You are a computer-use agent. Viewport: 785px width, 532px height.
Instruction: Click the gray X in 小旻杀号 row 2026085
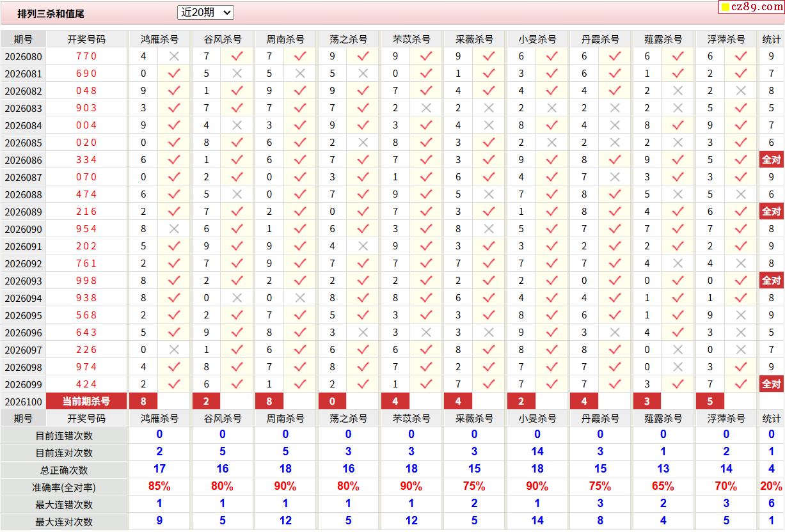point(551,143)
